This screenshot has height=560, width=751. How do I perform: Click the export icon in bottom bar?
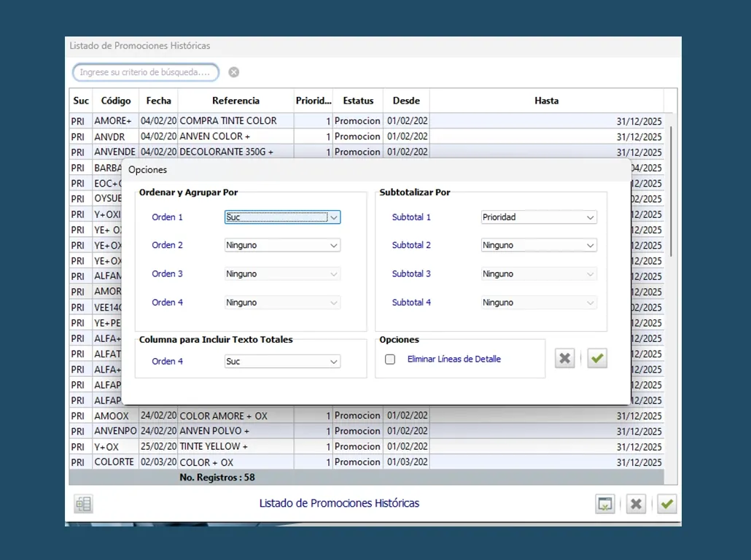(605, 504)
